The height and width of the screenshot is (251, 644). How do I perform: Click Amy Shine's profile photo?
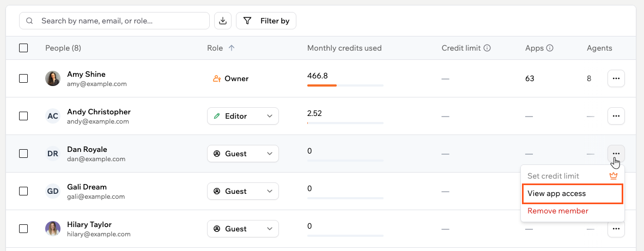(52, 78)
